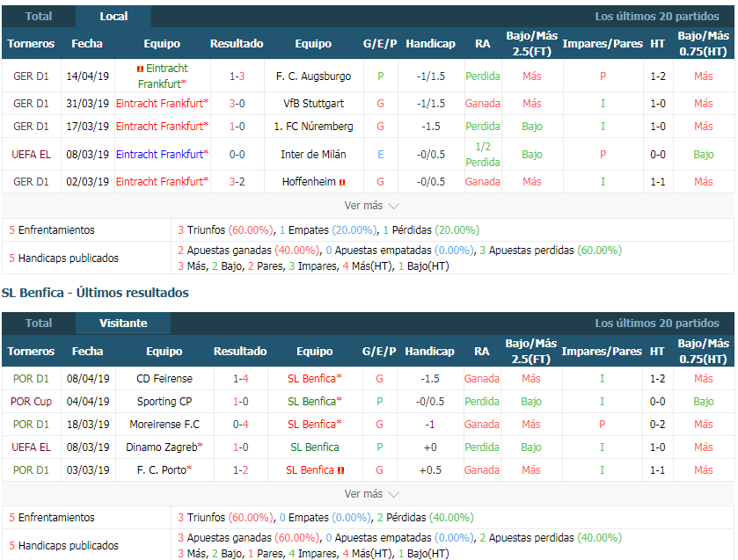
Task: Click the 1. FC Núremberg team name
Action: tap(313, 127)
